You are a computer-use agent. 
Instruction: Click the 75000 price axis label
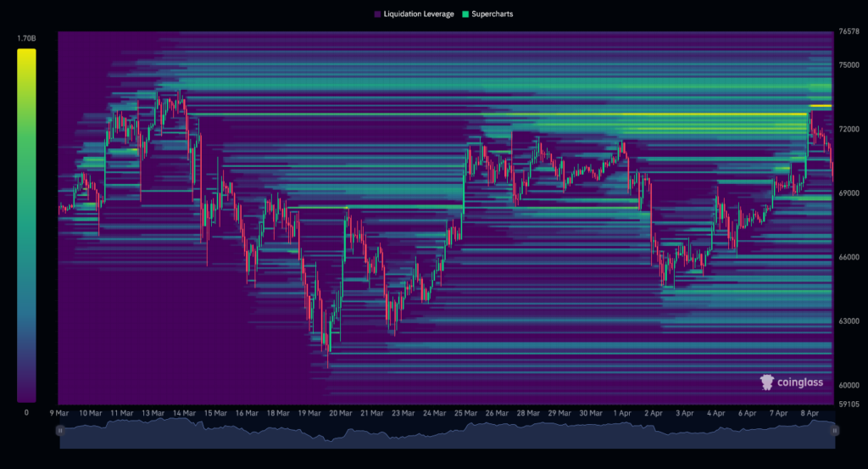coord(849,64)
